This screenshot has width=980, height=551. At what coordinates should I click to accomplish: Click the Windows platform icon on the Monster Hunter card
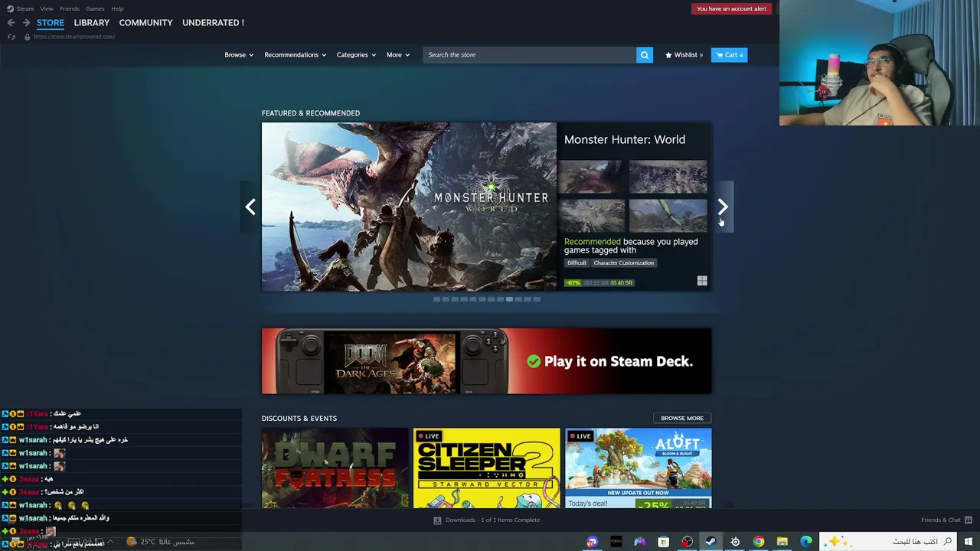[x=702, y=281]
